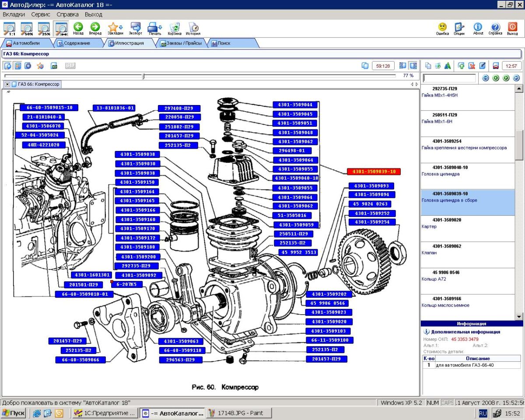Screen dimensions: 525x420
Task: Click the font letter A icon
Action: pos(448,66)
